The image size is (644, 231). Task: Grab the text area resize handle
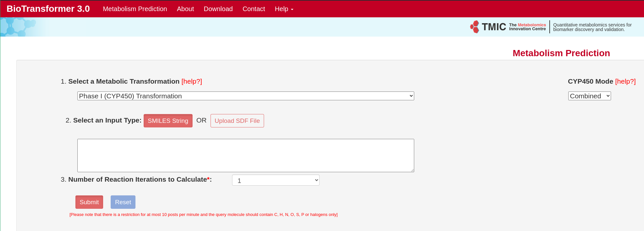[412, 170]
